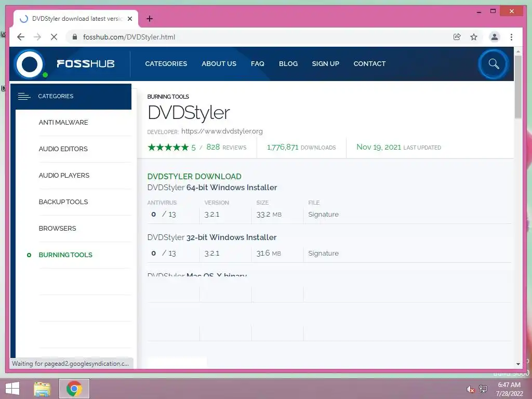Click the taskbar clock
532x399 pixels.
coord(509,389)
